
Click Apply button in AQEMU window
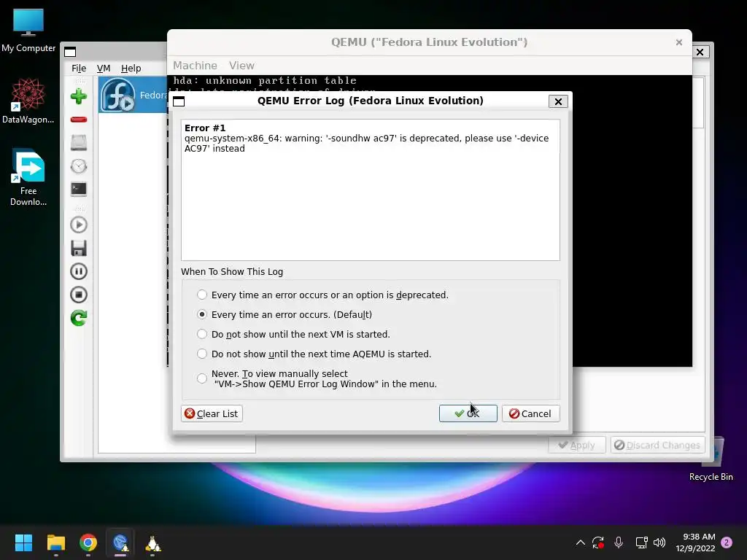click(576, 445)
